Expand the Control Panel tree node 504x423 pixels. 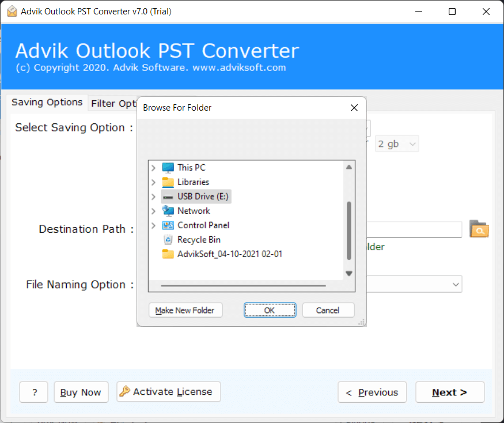point(153,225)
